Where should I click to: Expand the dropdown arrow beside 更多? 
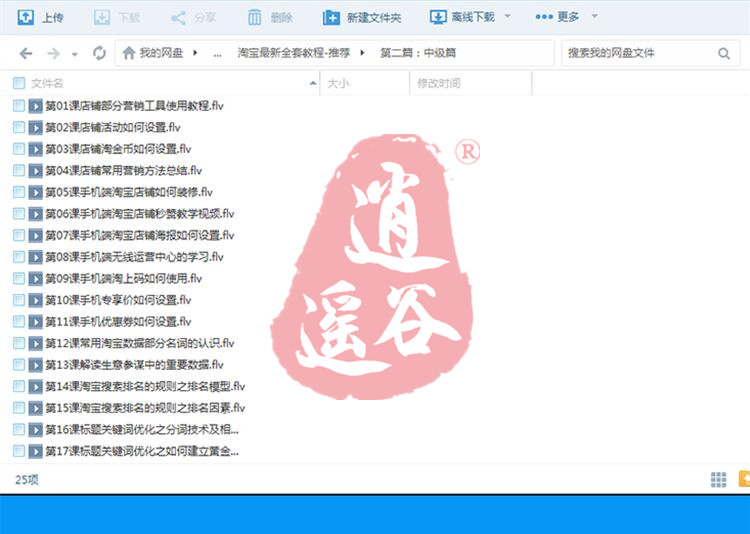tap(595, 16)
